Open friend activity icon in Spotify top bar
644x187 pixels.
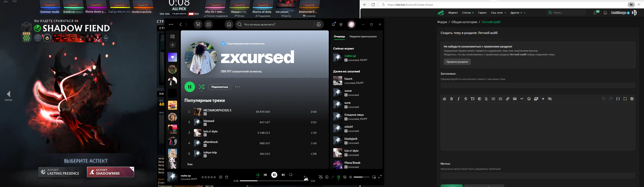click(x=341, y=25)
